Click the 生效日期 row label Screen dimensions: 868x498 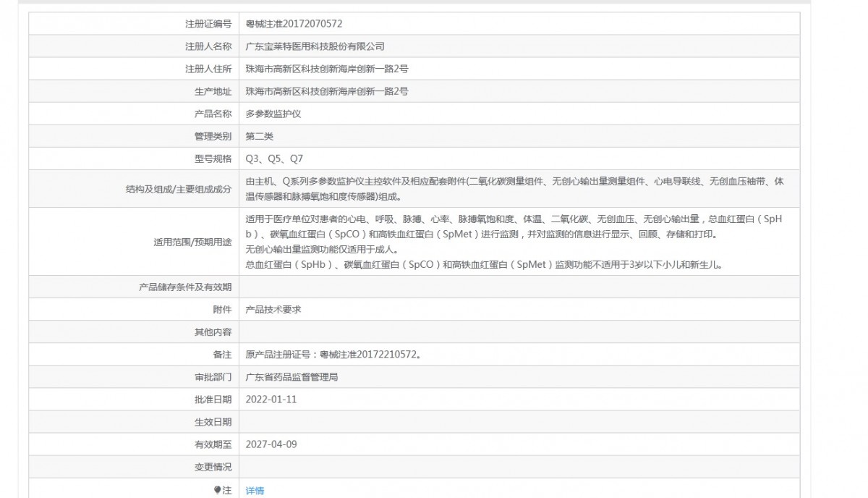pyautogui.click(x=213, y=421)
